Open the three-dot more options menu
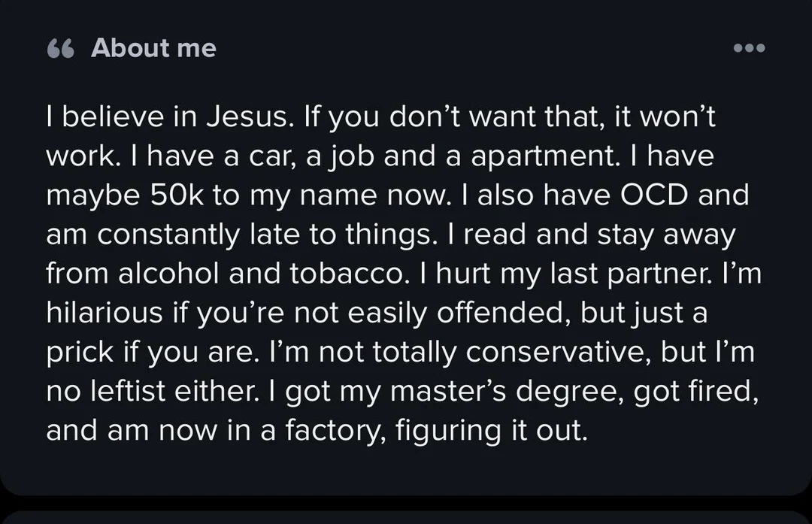The width and height of the screenshot is (812, 524). click(x=749, y=48)
